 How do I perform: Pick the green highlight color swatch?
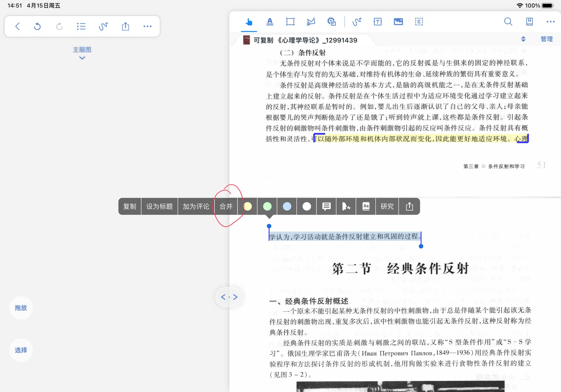[267, 207]
